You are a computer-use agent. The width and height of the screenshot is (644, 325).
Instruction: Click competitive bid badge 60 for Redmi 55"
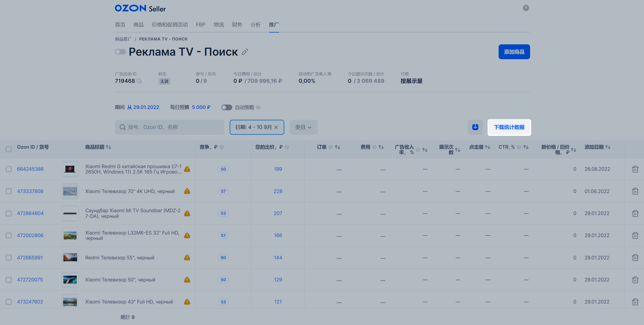click(223, 258)
